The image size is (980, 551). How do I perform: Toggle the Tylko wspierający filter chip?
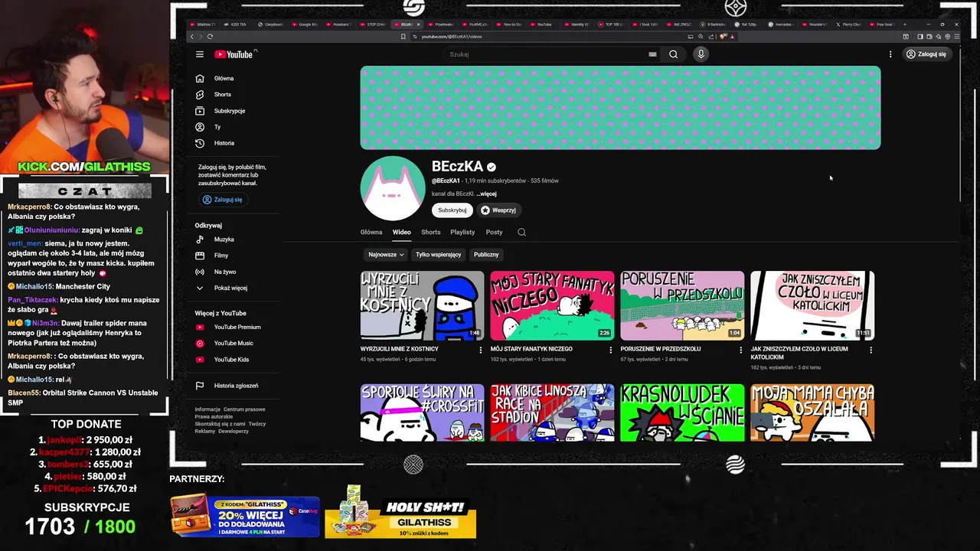[438, 254]
